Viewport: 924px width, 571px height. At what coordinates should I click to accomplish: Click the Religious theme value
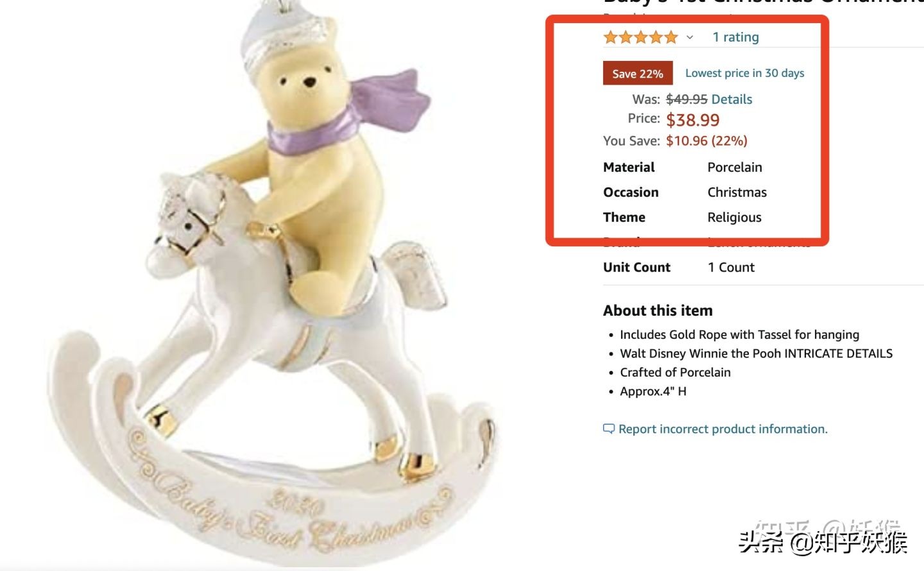[734, 217]
